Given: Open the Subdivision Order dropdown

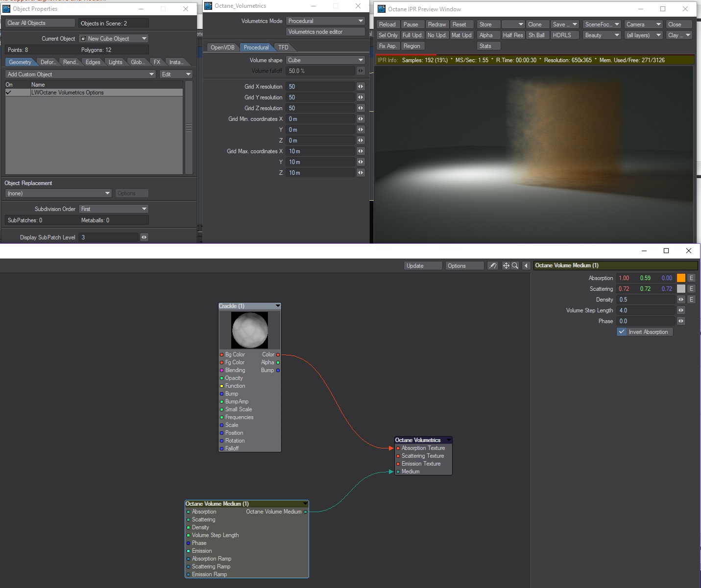Looking at the screenshot, I should (114, 209).
